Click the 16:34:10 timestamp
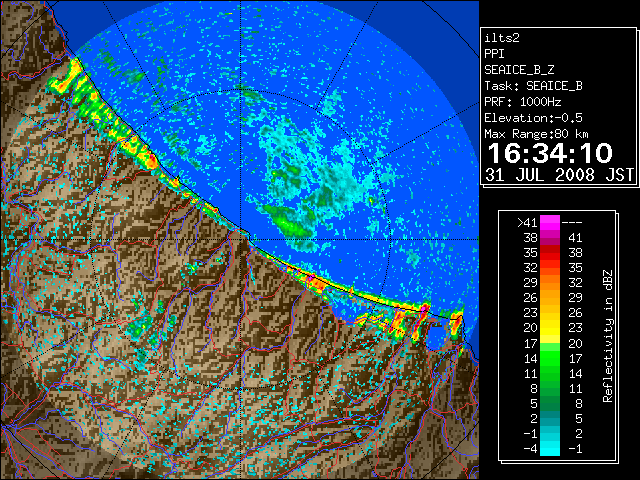This screenshot has height=480, width=640. click(x=550, y=153)
